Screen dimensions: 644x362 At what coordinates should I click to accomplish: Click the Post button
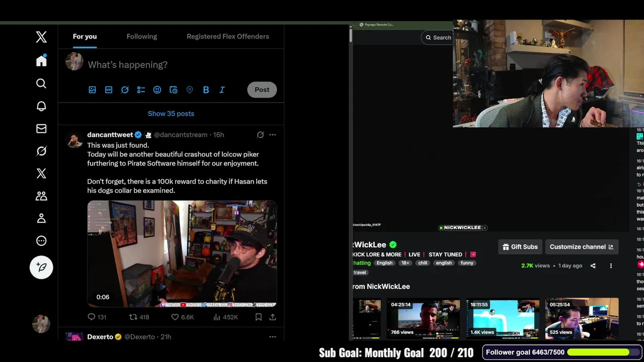(x=262, y=89)
